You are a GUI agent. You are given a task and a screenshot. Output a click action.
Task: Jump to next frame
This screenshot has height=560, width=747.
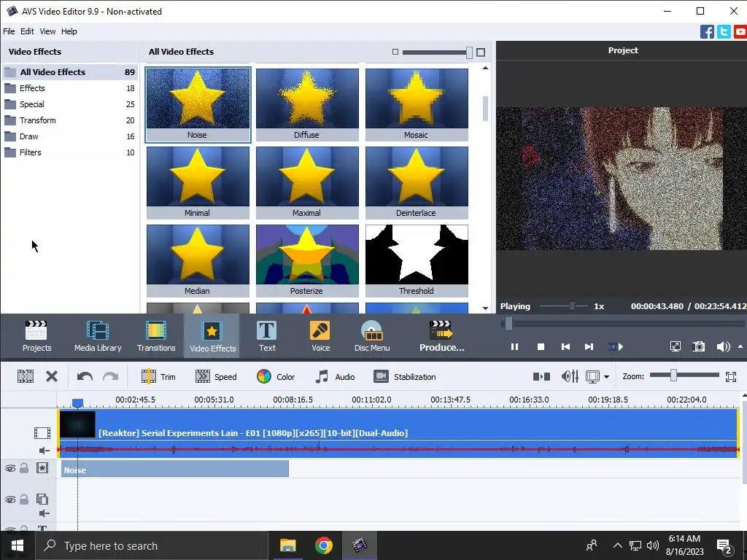[x=589, y=346]
